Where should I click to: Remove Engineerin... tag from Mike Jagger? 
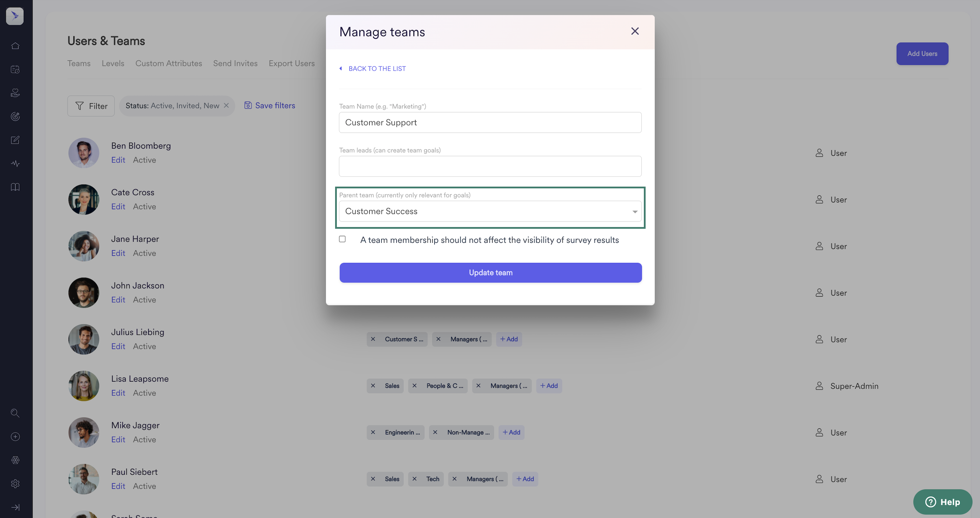373,432
